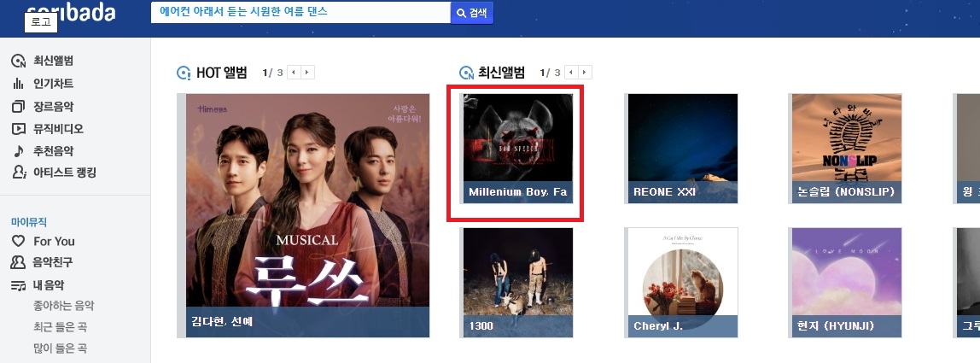Viewport: 980px width, 363px height.
Task: Show previous 최신앨범 page arrow
Action: click(x=571, y=72)
